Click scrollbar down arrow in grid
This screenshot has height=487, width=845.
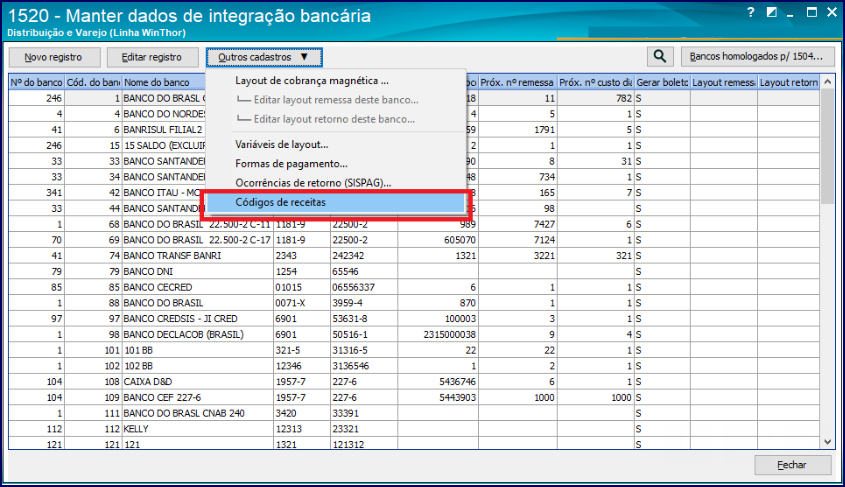(x=828, y=442)
